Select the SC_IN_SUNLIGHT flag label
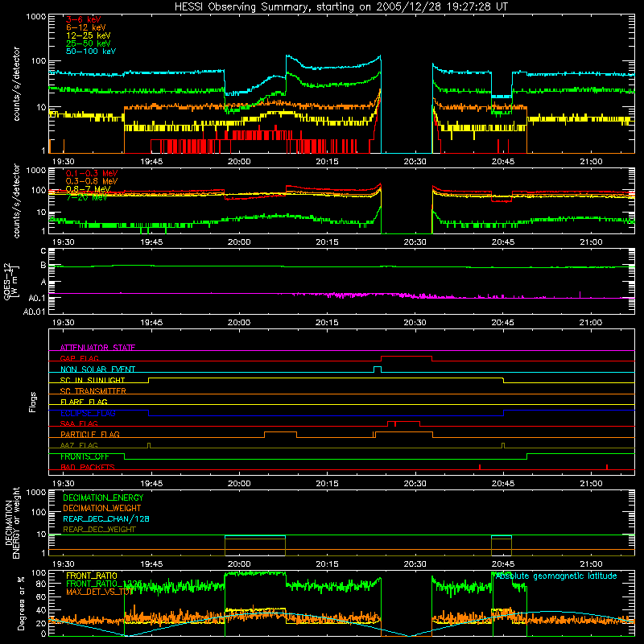The height and width of the screenshot is (644, 644). (x=93, y=380)
